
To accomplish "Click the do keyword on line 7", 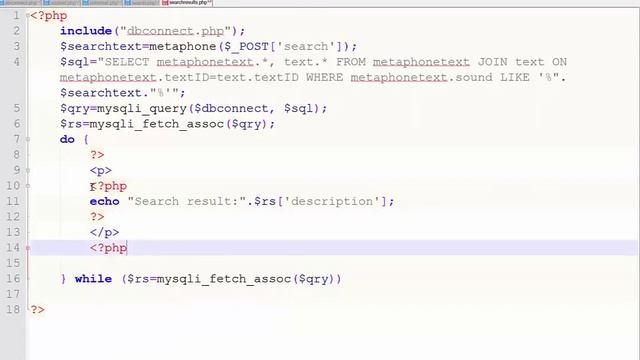I will (67, 140).
